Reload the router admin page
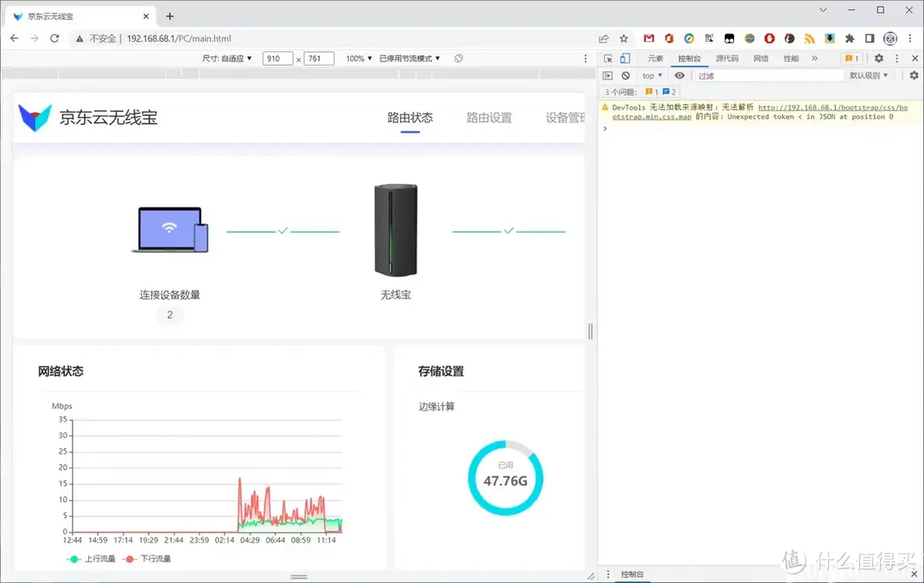The height and width of the screenshot is (583, 924). coord(55,38)
